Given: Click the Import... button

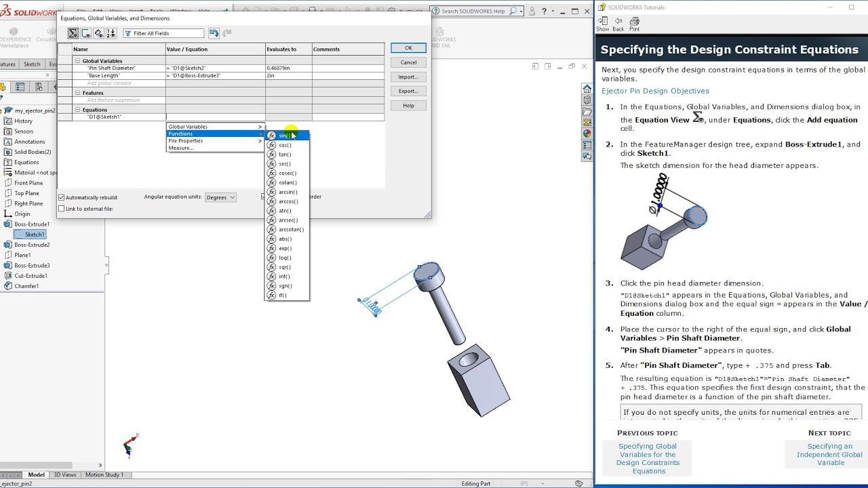Looking at the screenshot, I should pos(408,77).
